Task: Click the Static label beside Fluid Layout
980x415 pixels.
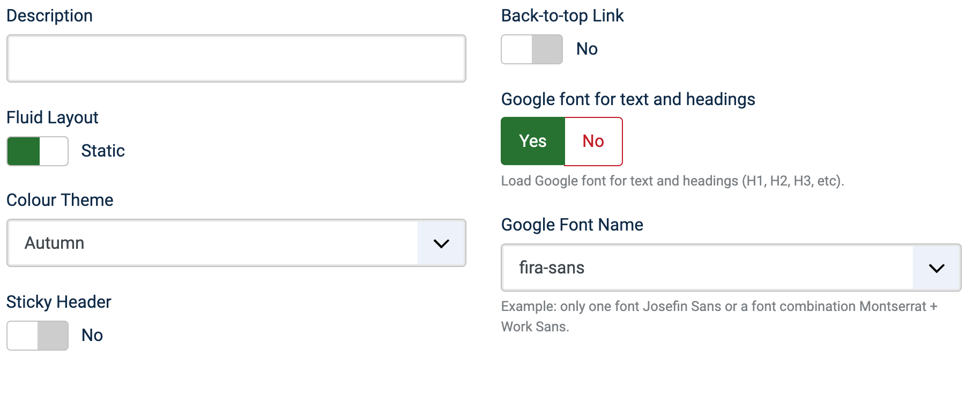Action: tap(103, 151)
